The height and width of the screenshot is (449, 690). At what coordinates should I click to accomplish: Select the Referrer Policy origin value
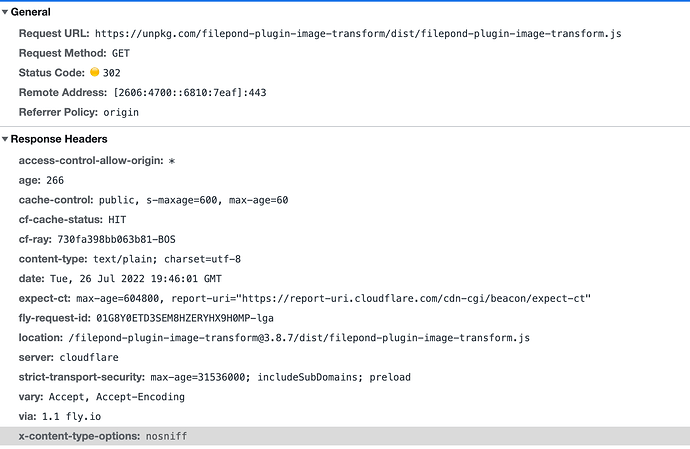121,113
